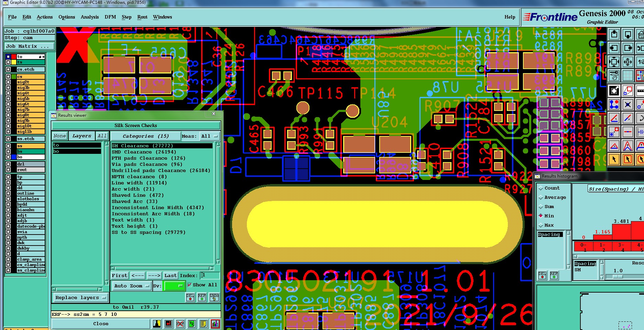Click the green numbered-page icon in Results viewer
The height and width of the screenshot is (330, 644).
point(192,323)
